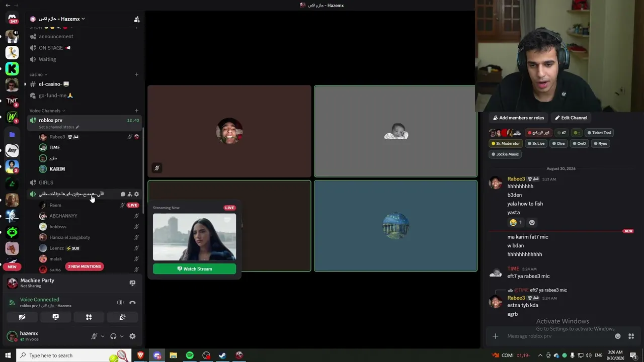644x362 pixels.
Task: Expand audio output options arrow
Action: point(122,336)
